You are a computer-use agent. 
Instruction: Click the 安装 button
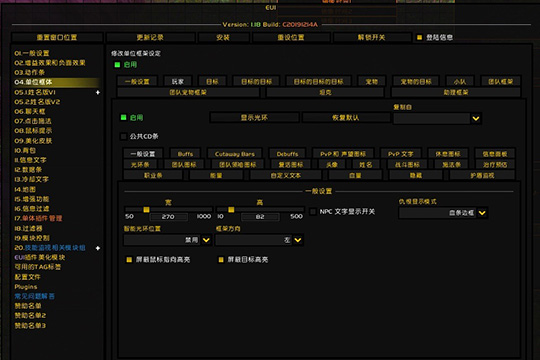click(x=223, y=37)
